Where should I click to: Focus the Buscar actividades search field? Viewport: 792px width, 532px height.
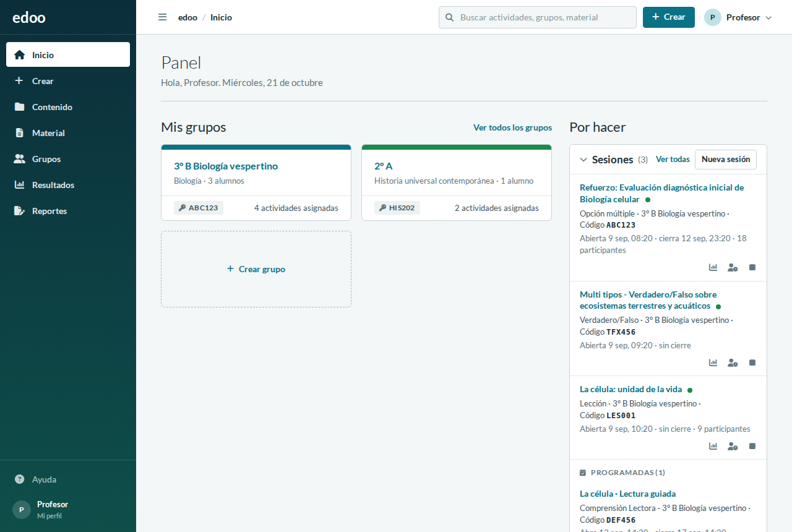538,17
